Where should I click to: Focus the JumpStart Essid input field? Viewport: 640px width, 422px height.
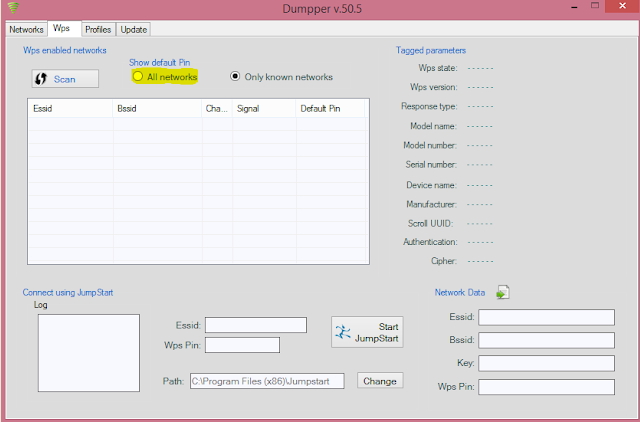[x=256, y=325]
